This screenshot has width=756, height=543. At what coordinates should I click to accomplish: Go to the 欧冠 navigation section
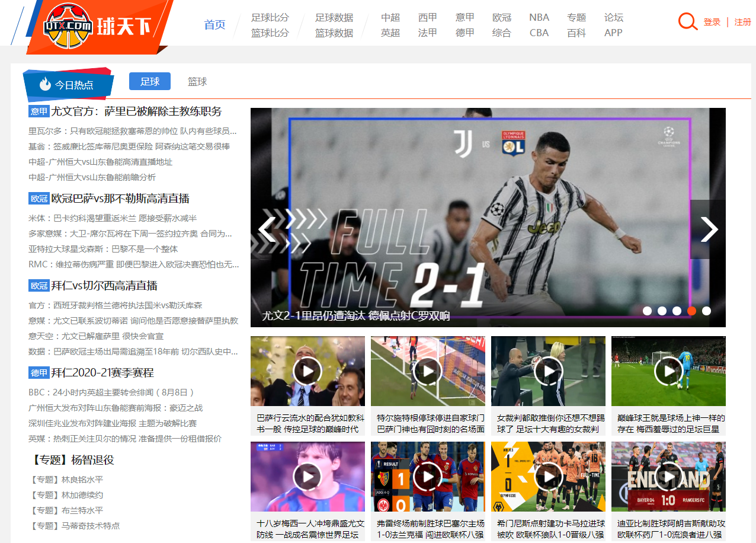(502, 17)
